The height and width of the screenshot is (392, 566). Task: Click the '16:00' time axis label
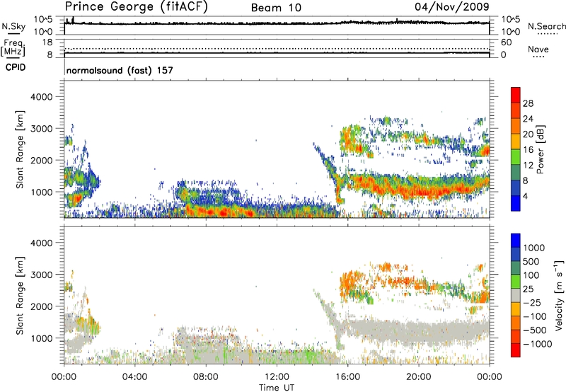coord(347,377)
